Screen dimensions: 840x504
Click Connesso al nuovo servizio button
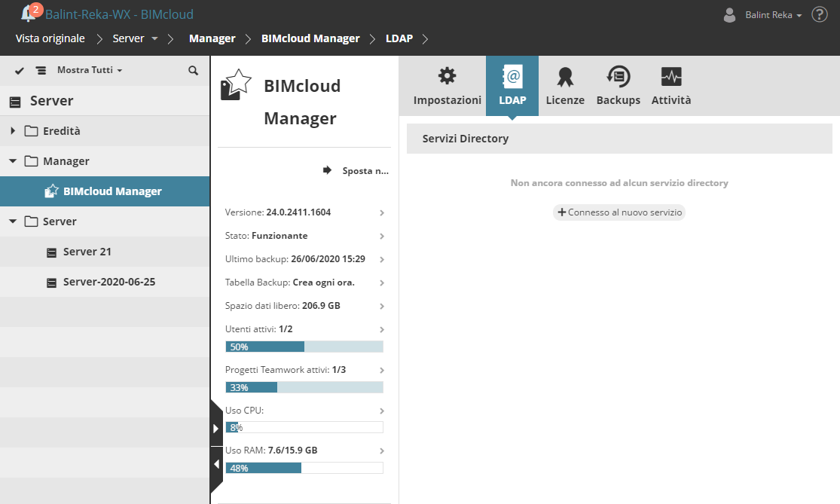coord(619,212)
